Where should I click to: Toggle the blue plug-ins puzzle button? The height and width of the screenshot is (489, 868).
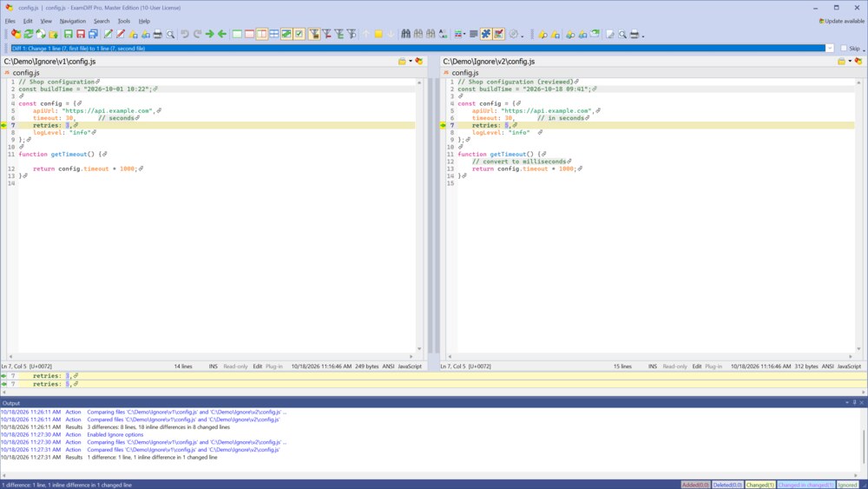[x=486, y=35]
